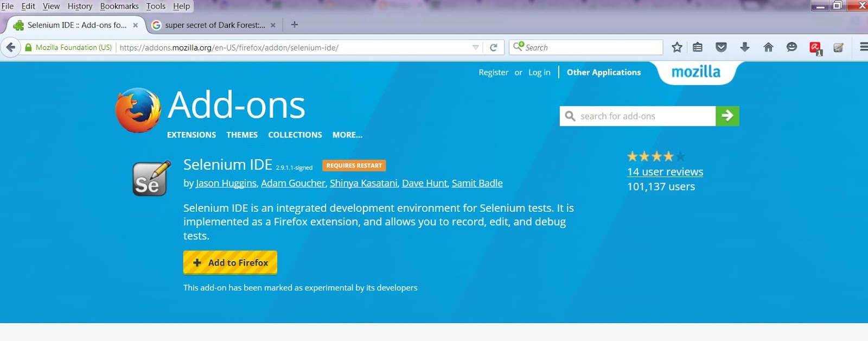Open author Shinya Kasatani link

[363, 183]
